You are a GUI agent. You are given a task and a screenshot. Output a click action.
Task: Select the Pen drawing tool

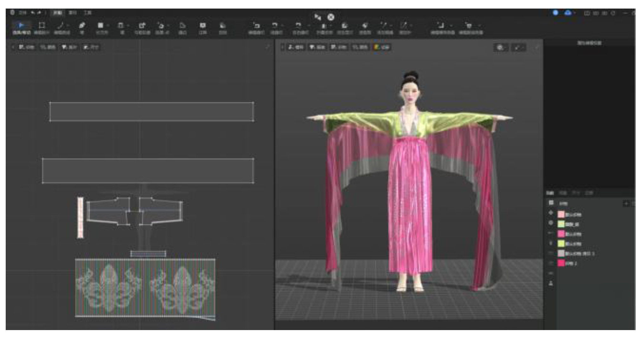82,26
